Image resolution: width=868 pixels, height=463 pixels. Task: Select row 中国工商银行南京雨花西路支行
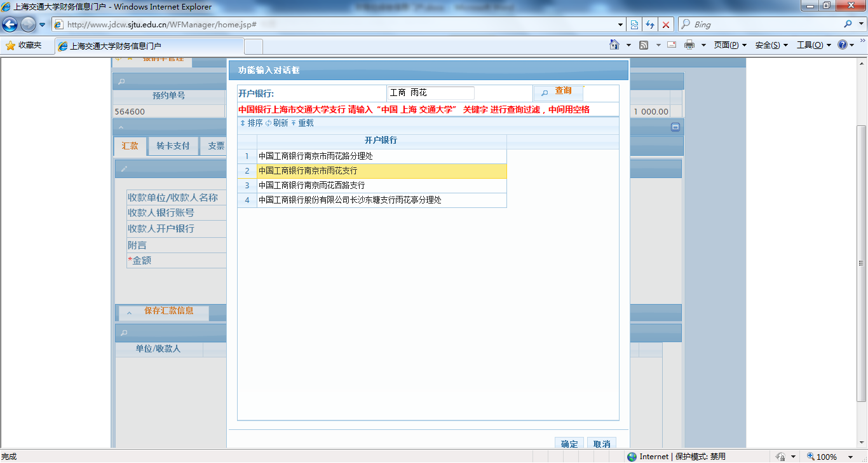tap(311, 186)
